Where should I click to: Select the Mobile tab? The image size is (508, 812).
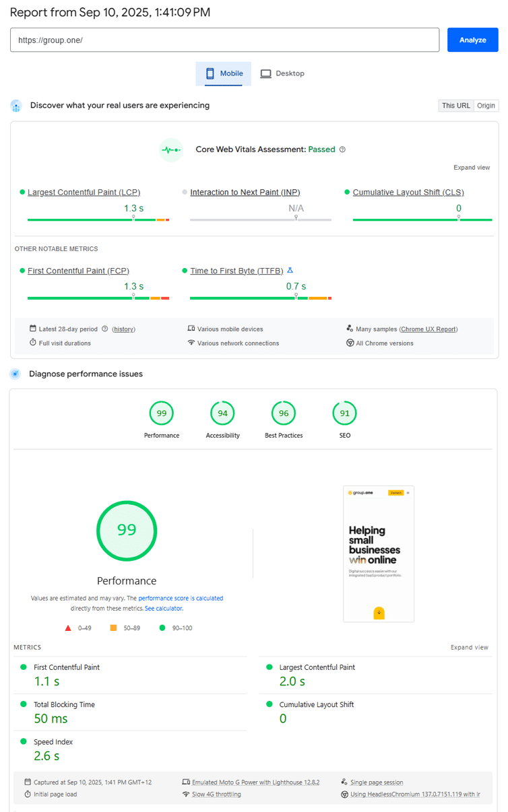(x=224, y=73)
